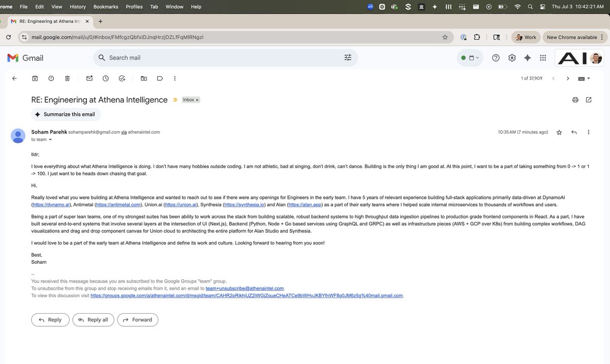Open the History menu

78,7
